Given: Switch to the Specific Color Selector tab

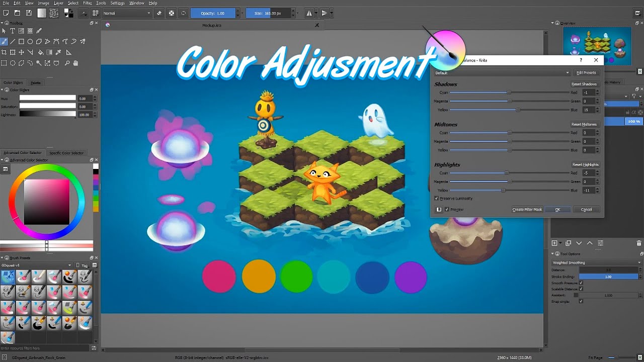Looking at the screenshot, I should point(66,153).
